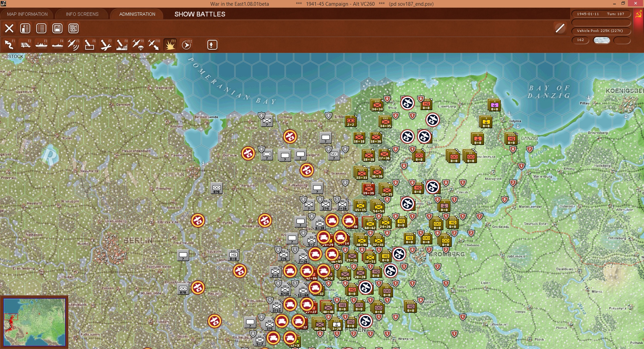
Task: Select the F6 bomb unit icon
Action: click(x=90, y=45)
